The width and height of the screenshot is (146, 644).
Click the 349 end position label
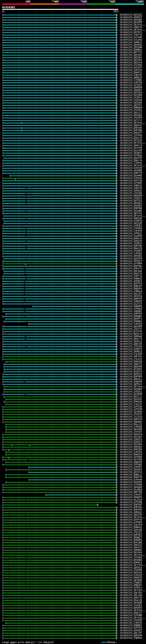coord(115,11)
